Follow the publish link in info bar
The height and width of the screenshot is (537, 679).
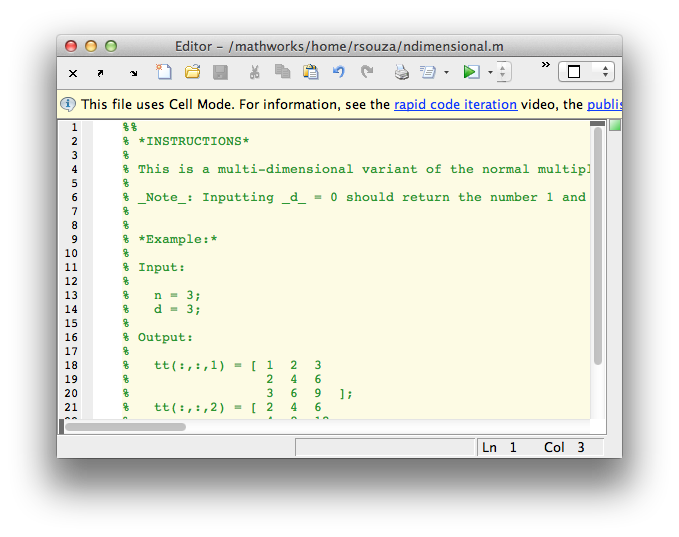click(603, 104)
